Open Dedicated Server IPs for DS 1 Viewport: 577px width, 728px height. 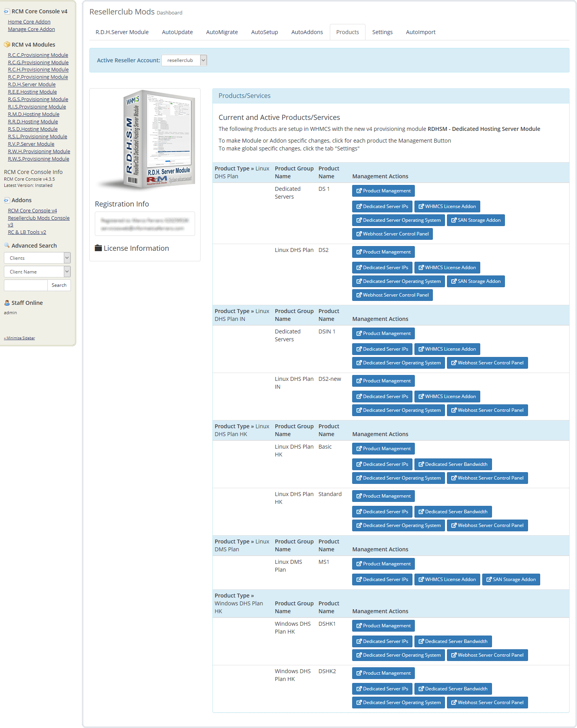click(x=382, y=206)
